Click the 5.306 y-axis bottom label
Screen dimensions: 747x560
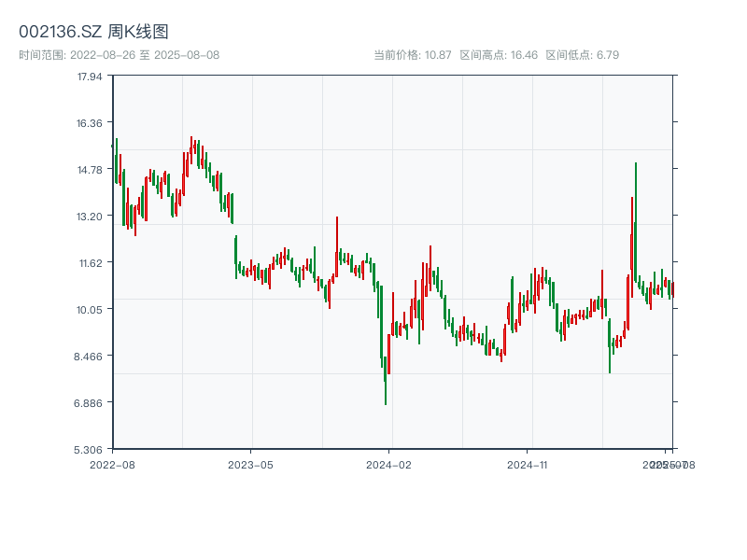90,450
